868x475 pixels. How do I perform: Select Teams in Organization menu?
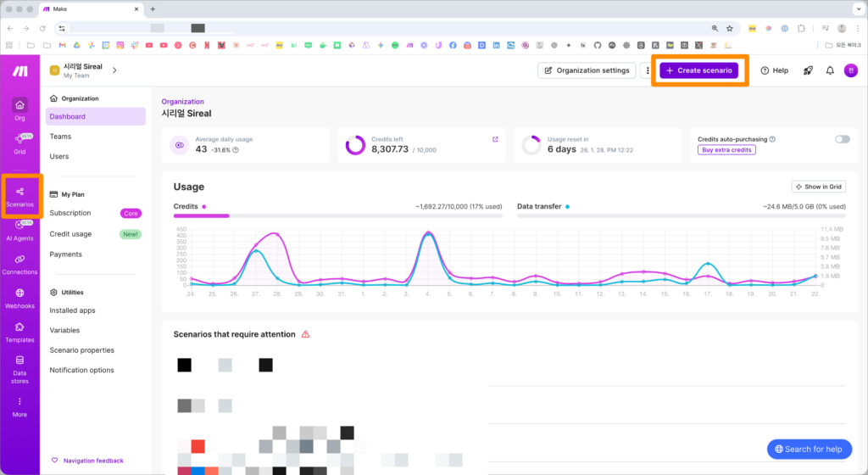(x=60, y=137)
